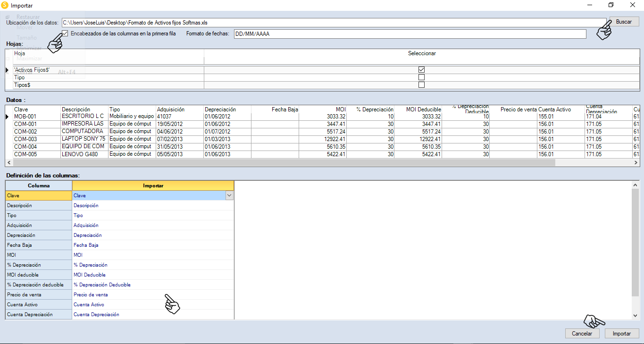Click the Seleccionar column header
644x344 pixels.
[x=422, y=53]
